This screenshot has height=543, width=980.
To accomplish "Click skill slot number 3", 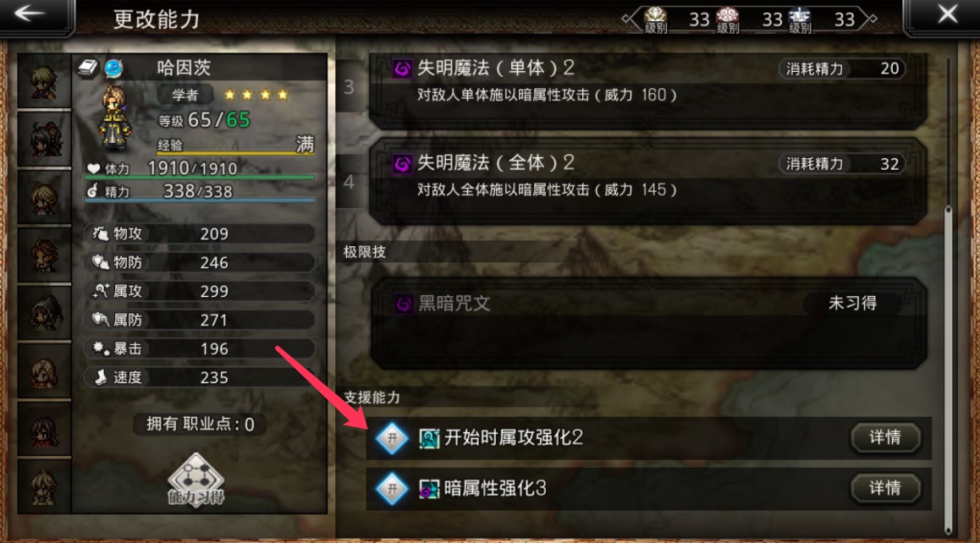I will coord(350,87).
